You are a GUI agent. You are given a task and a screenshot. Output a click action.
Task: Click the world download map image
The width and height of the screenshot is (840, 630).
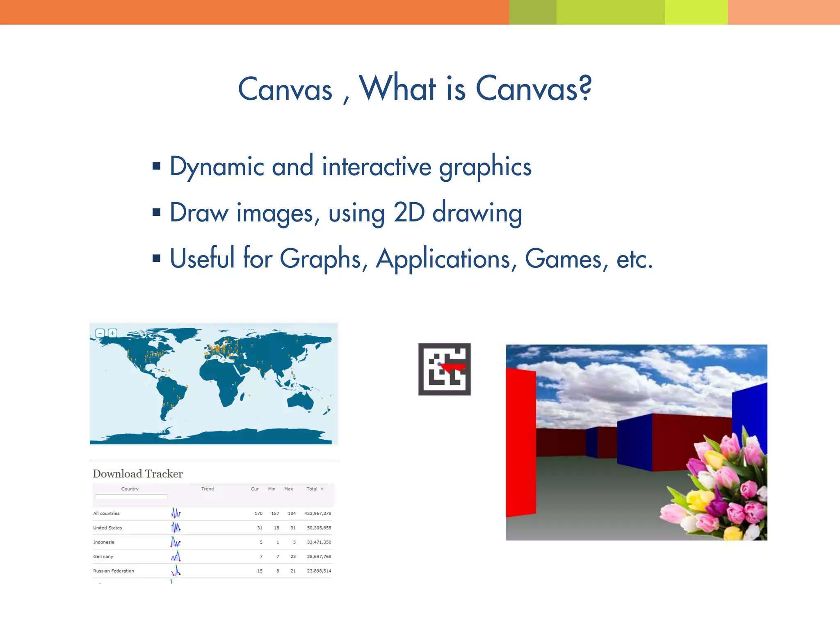[213, 383]
